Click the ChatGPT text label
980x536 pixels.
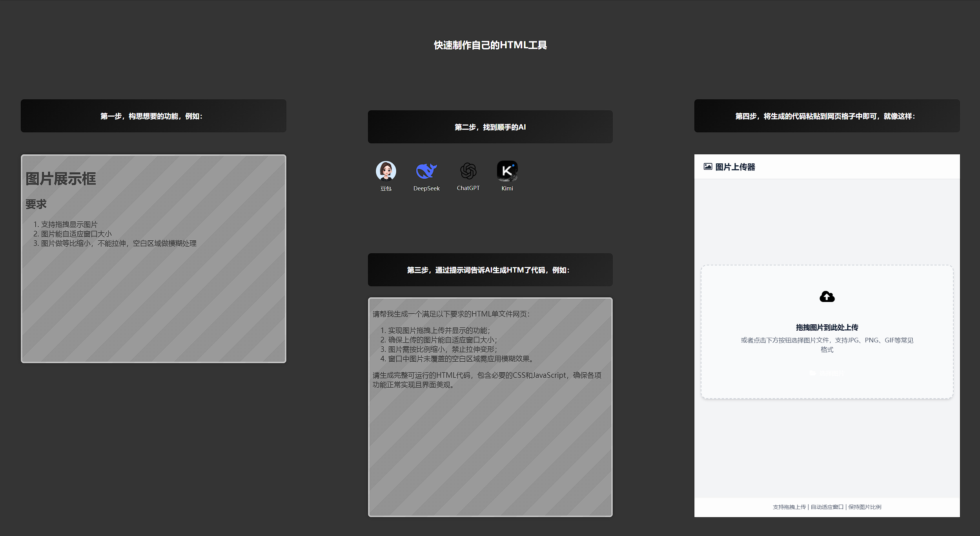coord(468,188)
